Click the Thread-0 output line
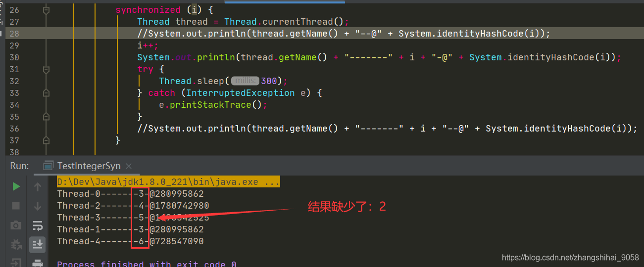Screen dimensions: 644x267 click(130, 194)
